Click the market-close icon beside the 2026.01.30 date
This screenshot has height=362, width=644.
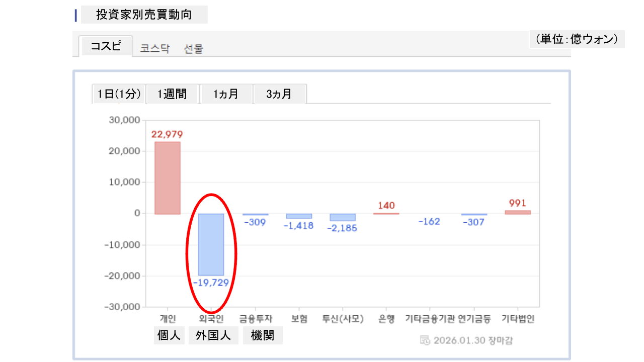point(425,340)
